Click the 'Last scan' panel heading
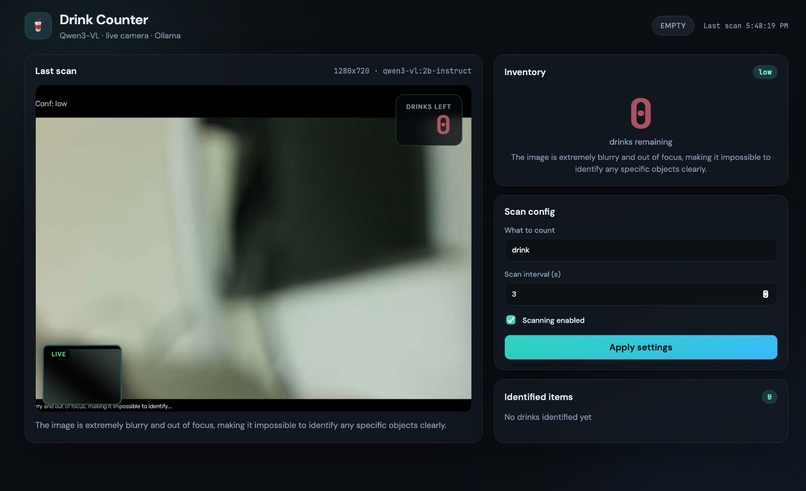This screenshot has height=491, width=806. 56,71
